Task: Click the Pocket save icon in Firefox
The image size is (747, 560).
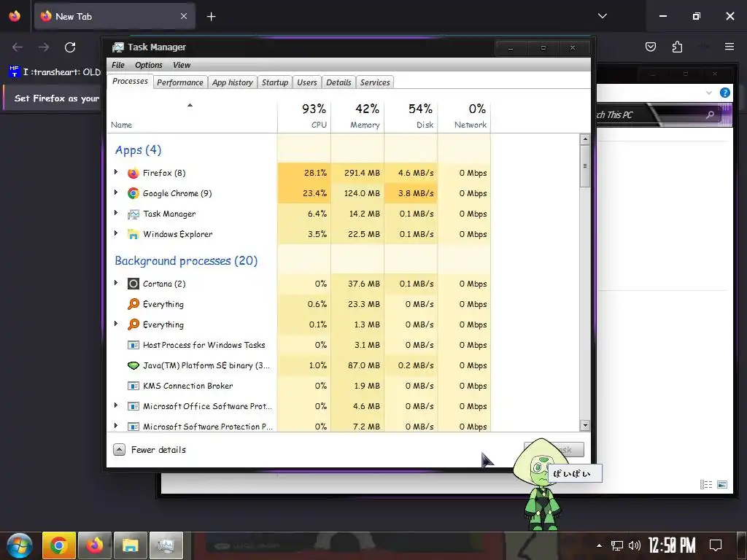Action: point(651,47)
